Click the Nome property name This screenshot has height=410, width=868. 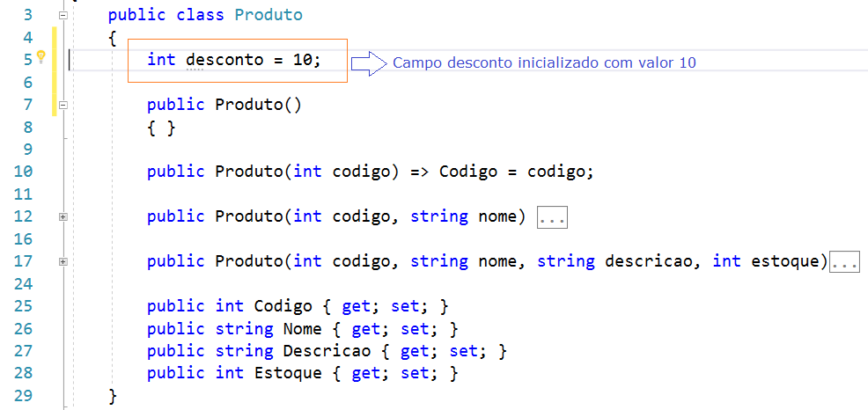[302, 329]
